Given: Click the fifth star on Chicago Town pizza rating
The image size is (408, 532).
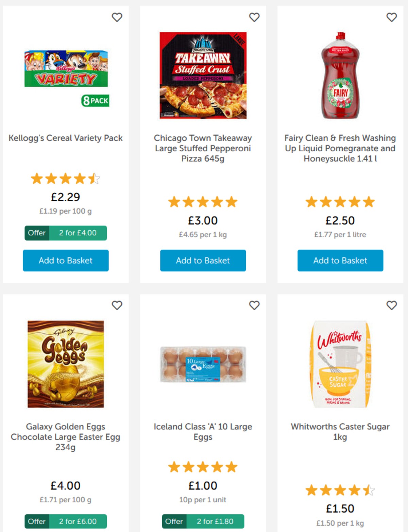Looking at the screenshot, I should pos(232,201).
